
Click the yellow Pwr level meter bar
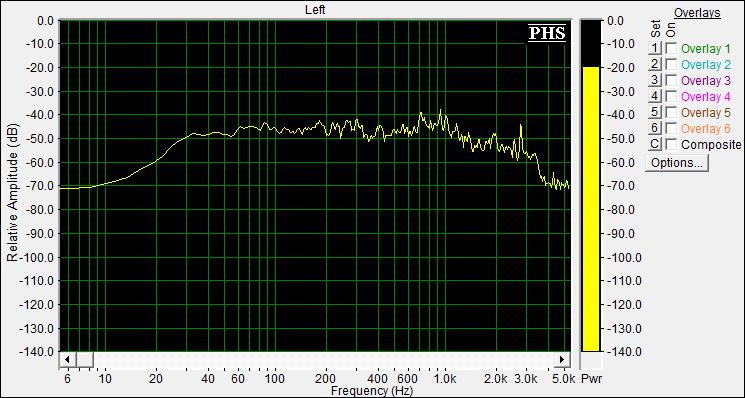pyautogui.click(x=591, y=209)
